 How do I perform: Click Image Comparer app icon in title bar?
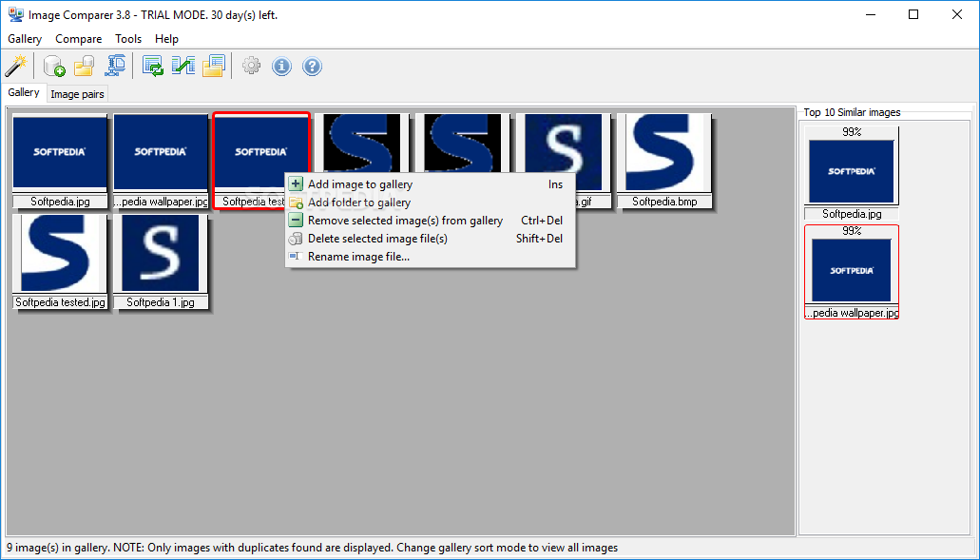point(15,14)
